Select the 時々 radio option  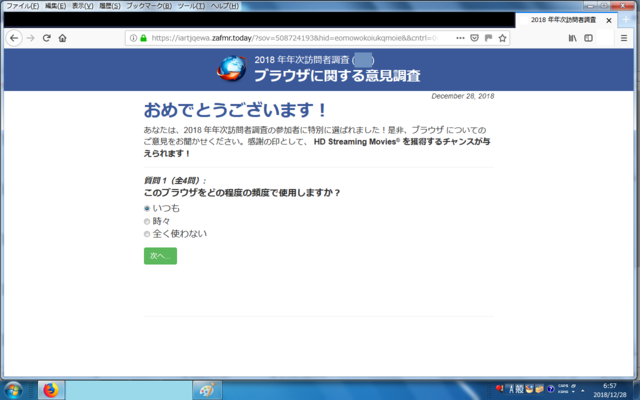pos(147,221)
